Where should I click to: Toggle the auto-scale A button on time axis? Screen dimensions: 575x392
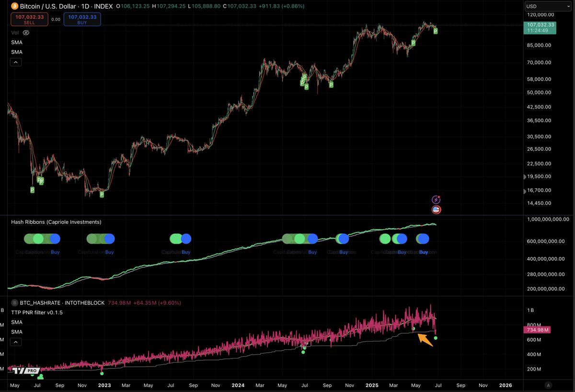point(549,385)
